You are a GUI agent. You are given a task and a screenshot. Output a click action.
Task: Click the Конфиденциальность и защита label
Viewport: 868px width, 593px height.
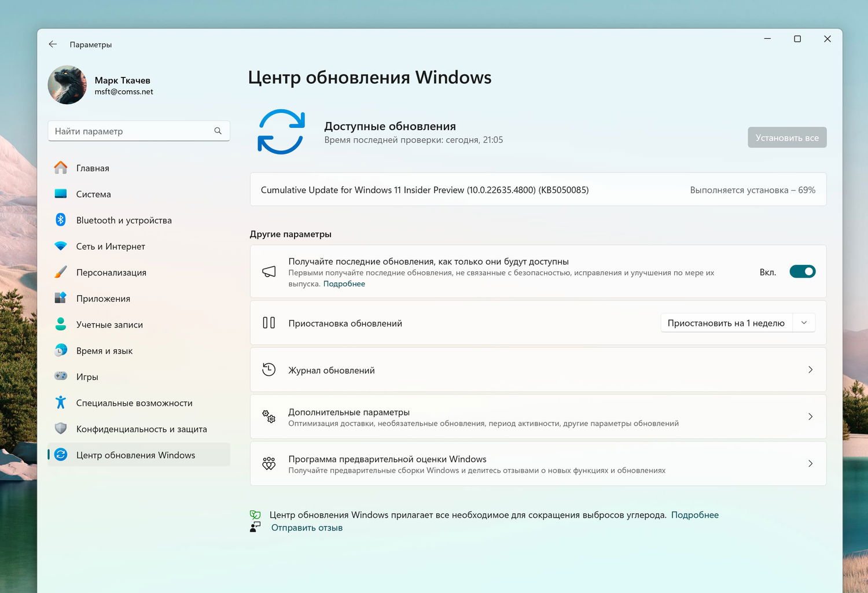[x=142, y=429]
